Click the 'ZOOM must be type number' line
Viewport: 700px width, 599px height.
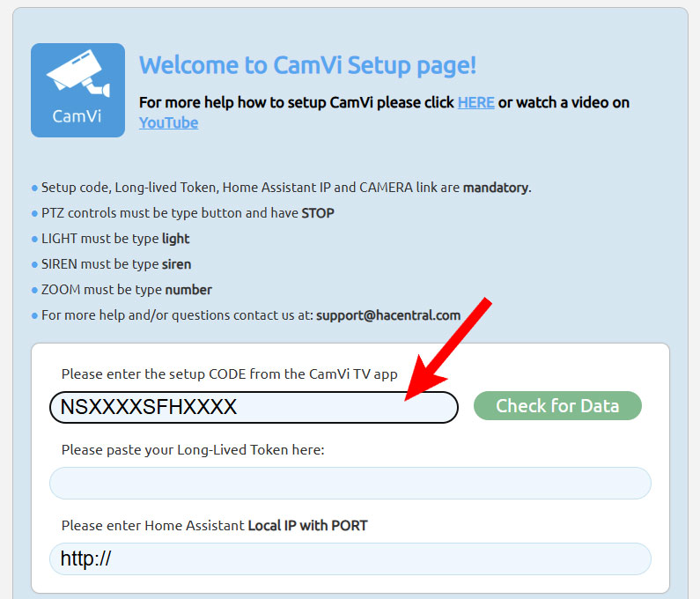(x=126, y=290)
